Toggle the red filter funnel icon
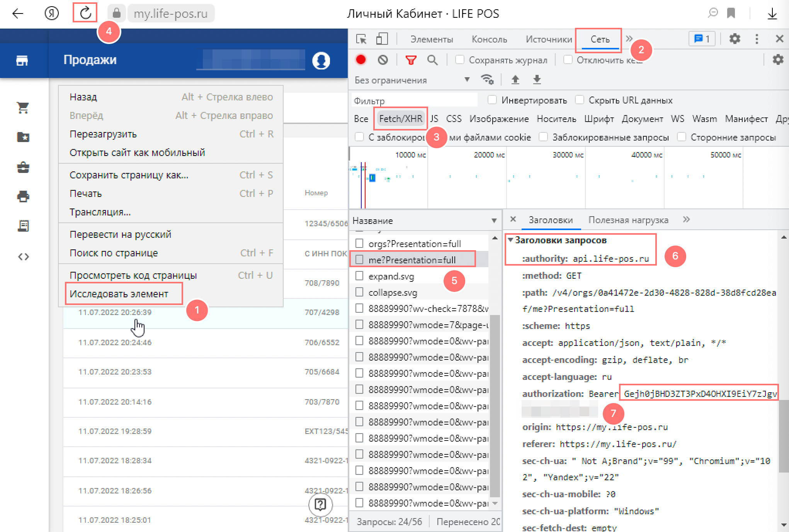Viewport: 789px width, 532px height. pyautogui.click(x=411, y=60)
